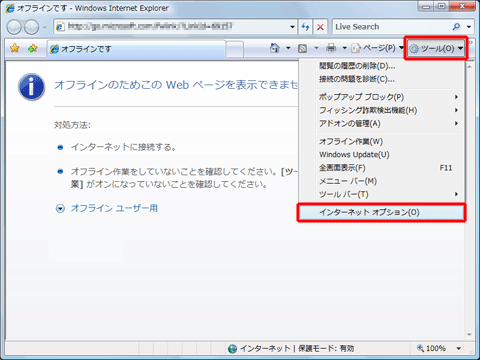The image size is (480, 360).
Task: Open the zoom level dropdown arrow
Action: tap(459, 349)
